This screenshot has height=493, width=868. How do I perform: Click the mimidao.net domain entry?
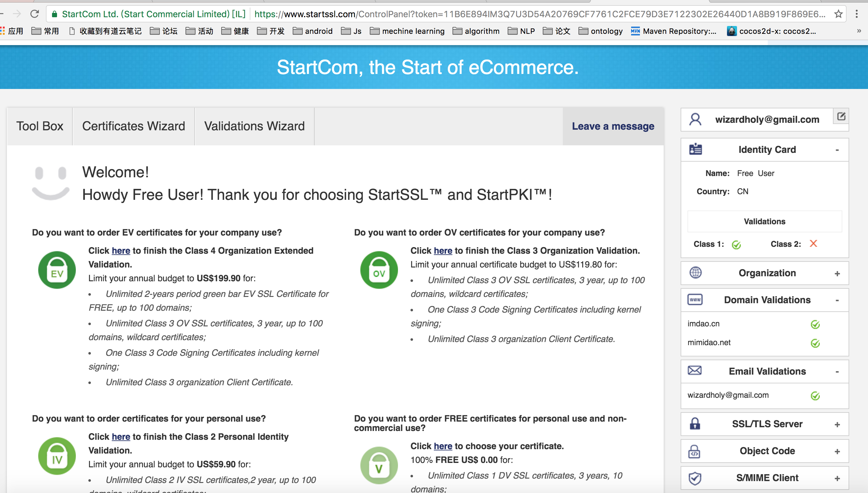point(709,342)
